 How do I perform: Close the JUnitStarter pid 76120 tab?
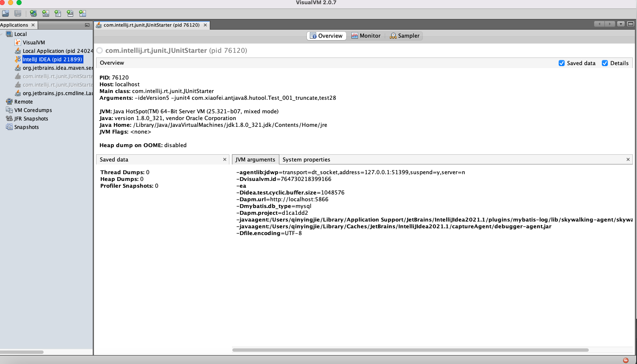point(205,25)
